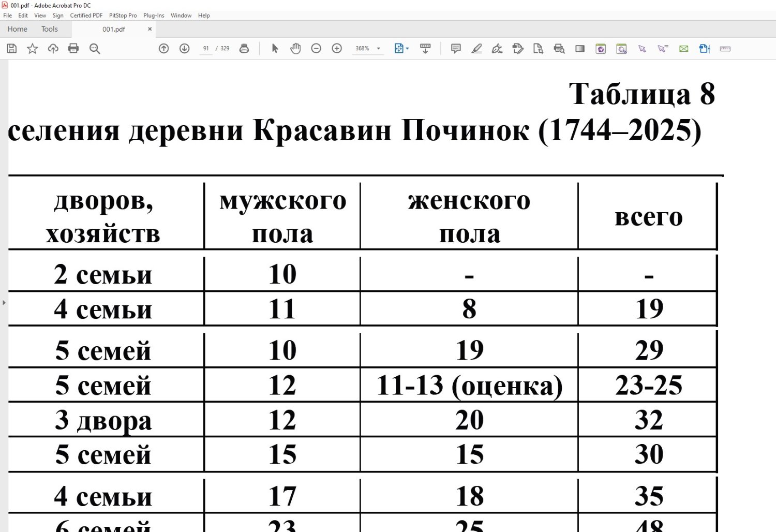Select the Highlight text tool
Viewport: 776px width, 532px height.
click(x=476, y=49)
